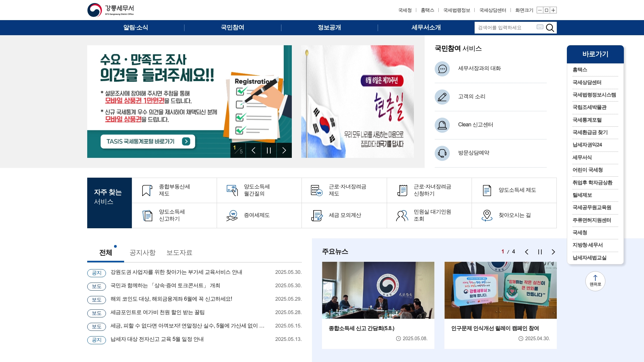Go to next banner slide

pyautogui.click(x=284, y=150)
